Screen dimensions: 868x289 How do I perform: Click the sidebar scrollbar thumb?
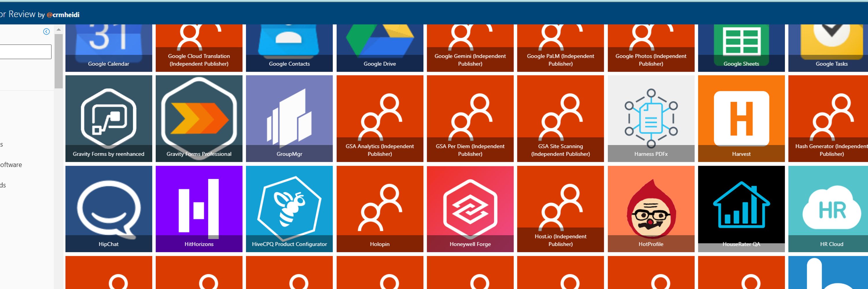click(x=59, y=61)
